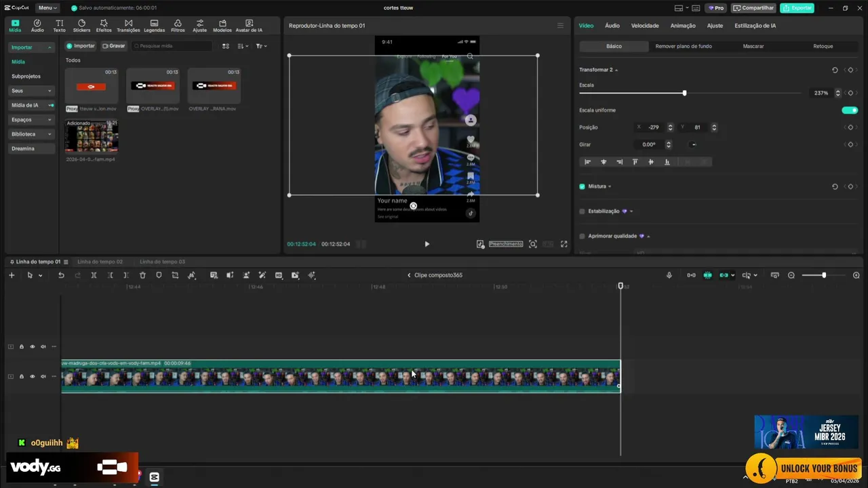Image resolution: width=868 pixels, height=488 pixels.
Task: Click the zoom out timeline icon
Action: [x=791, y=275]
